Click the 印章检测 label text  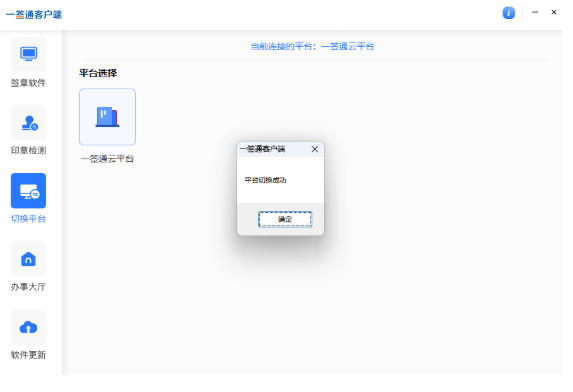[x=28, y=150]
